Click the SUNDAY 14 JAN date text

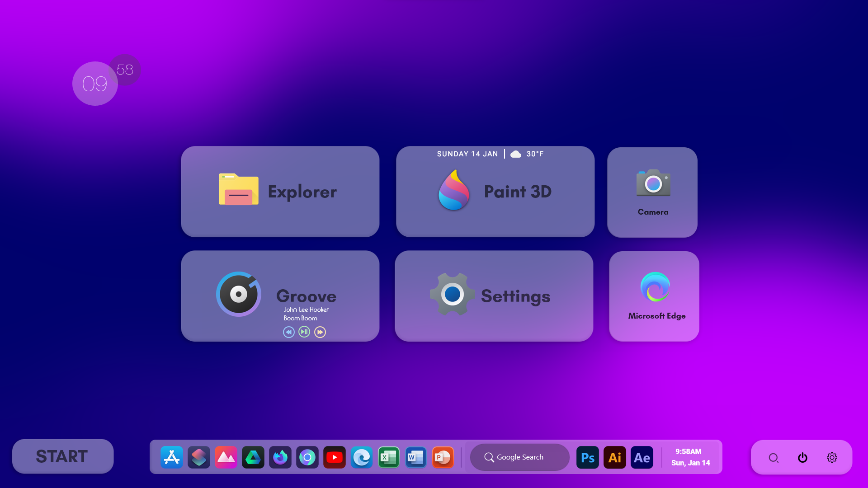tap(467, 154)
